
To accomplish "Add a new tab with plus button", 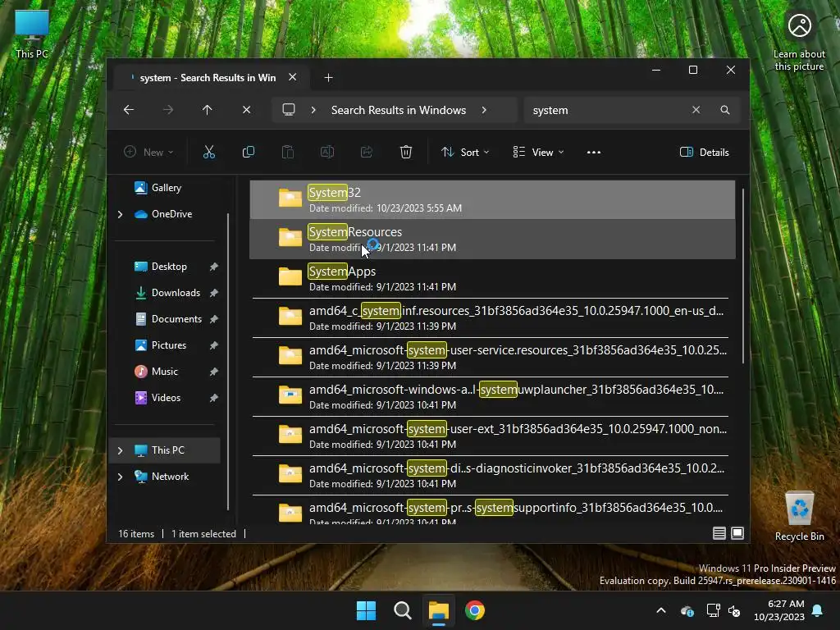I will tap(328, 78).
